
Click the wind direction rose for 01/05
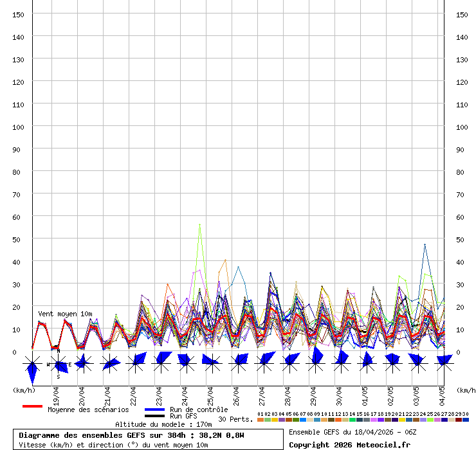coord(367,363)
